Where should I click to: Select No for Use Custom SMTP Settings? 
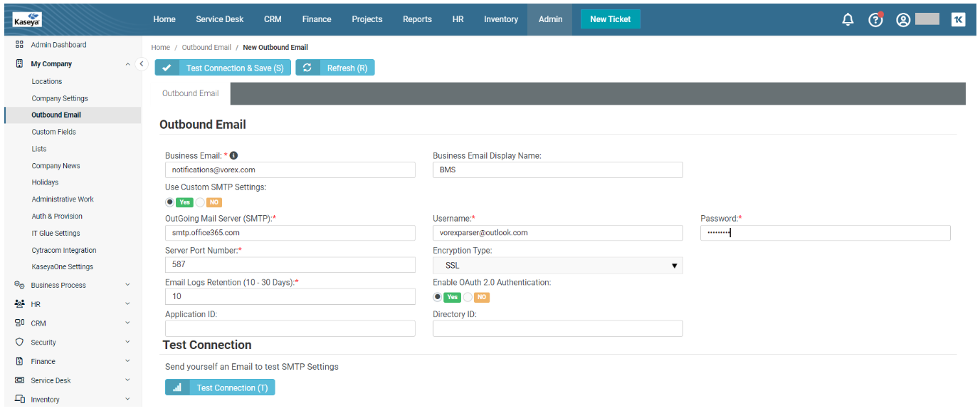[x=201, y=202]
